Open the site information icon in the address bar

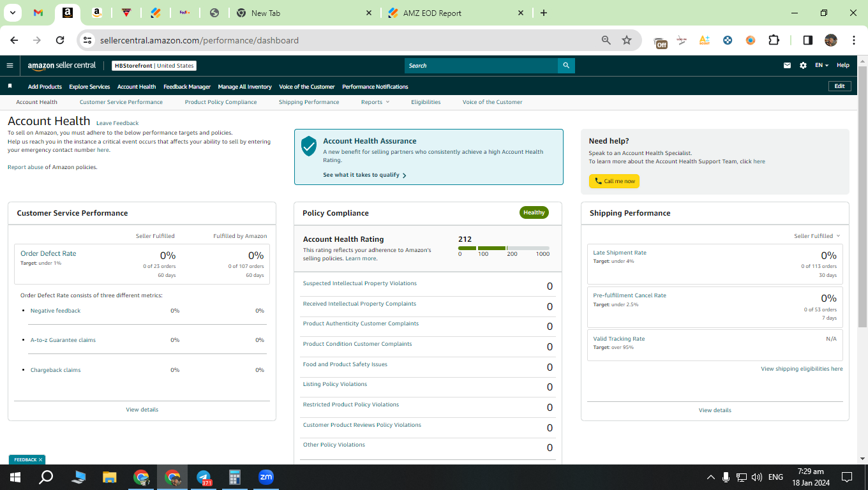click(x=87, y=40)
